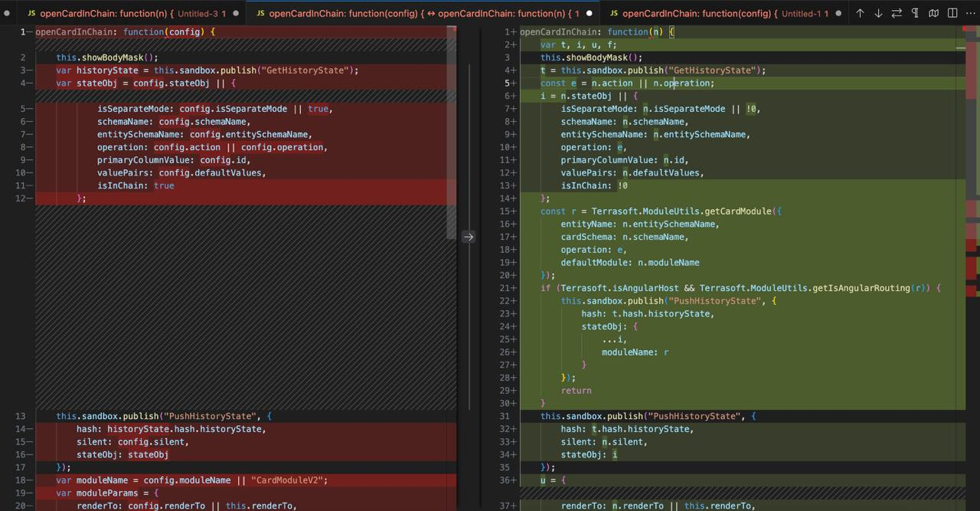Click 'entityName: n.entitySchemaName' line

click(x=640, y=224)
